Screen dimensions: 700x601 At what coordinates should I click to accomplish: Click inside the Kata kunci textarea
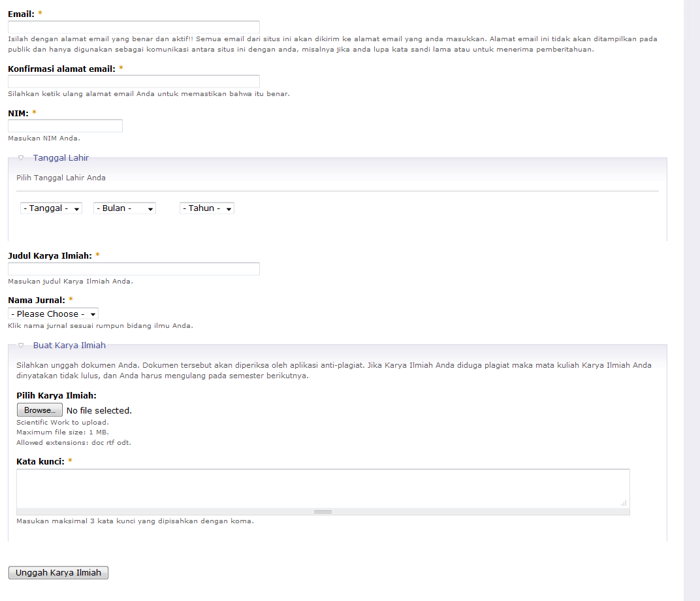323,487
